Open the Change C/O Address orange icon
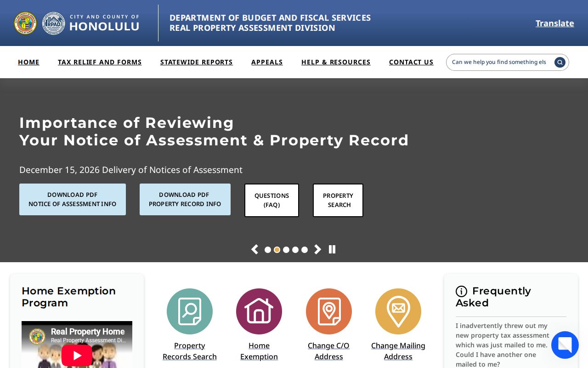 click(329, 311)
